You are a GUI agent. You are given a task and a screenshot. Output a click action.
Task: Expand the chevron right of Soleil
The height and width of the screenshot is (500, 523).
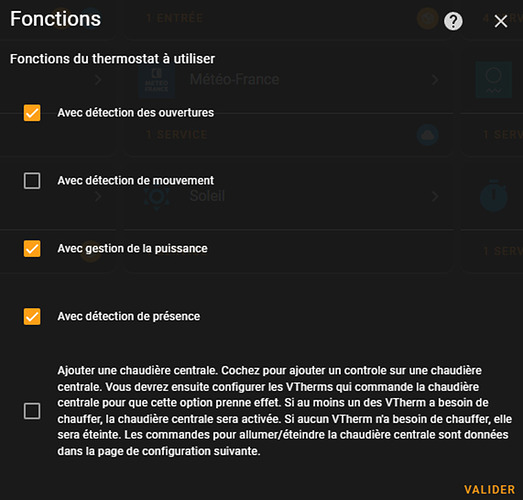(435, 197)
